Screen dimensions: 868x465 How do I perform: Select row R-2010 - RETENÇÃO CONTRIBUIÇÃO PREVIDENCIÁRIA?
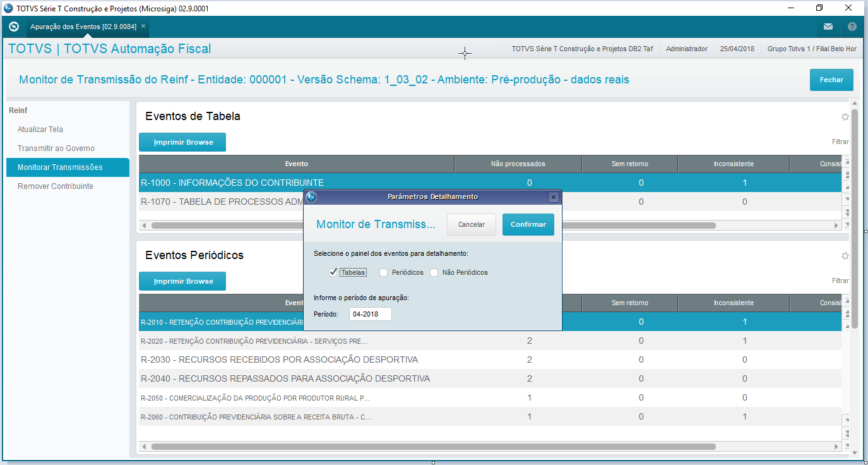490,322
